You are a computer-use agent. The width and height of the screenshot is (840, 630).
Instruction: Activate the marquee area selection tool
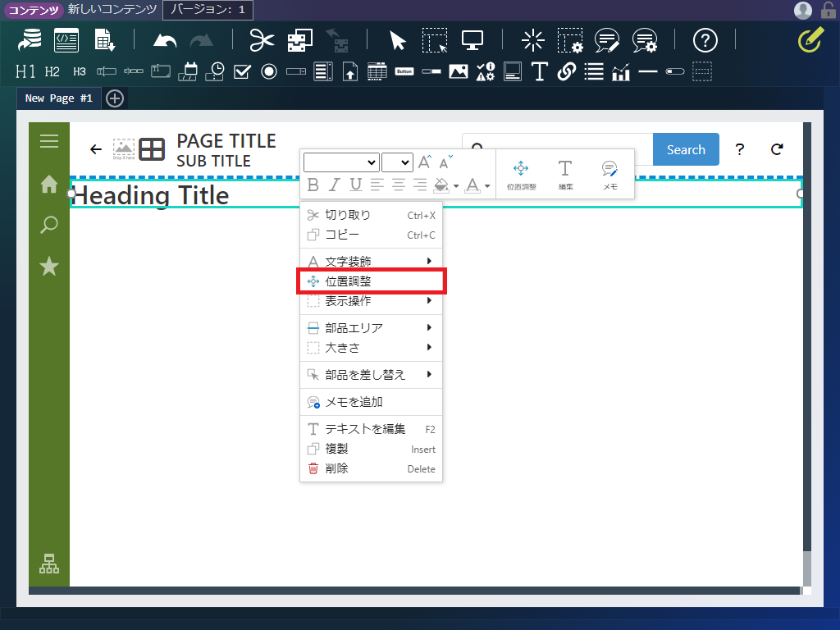click(x=435, y=40)
